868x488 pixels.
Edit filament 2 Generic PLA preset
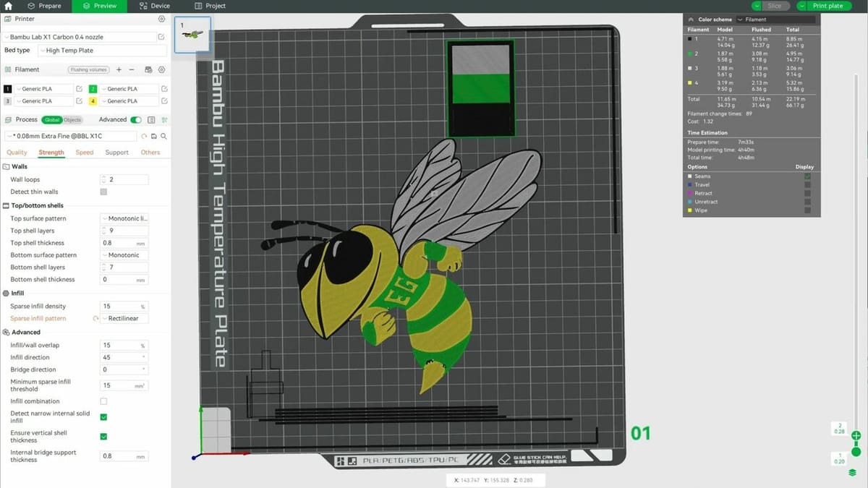click(164, 89)
